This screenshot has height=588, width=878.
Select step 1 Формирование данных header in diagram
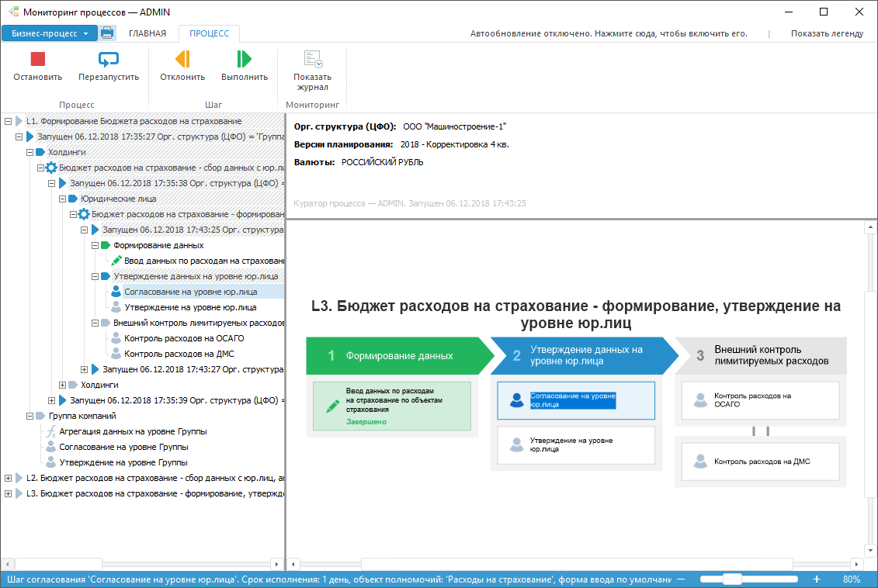(399, 355)
